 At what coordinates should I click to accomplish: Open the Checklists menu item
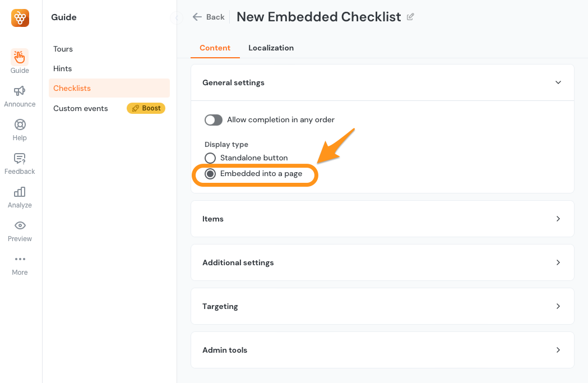coord(72,88)
